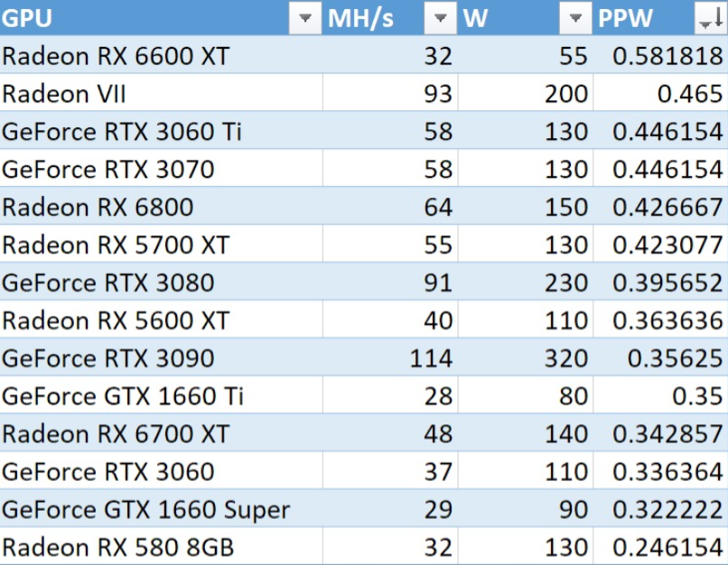Click the W value 230
Screen dimensions: 728x565
566,282
